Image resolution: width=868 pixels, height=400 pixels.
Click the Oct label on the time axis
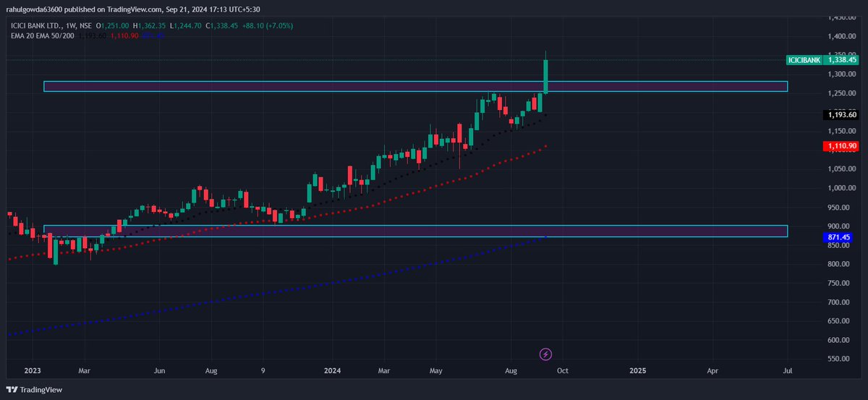click(x=562, y=370)
